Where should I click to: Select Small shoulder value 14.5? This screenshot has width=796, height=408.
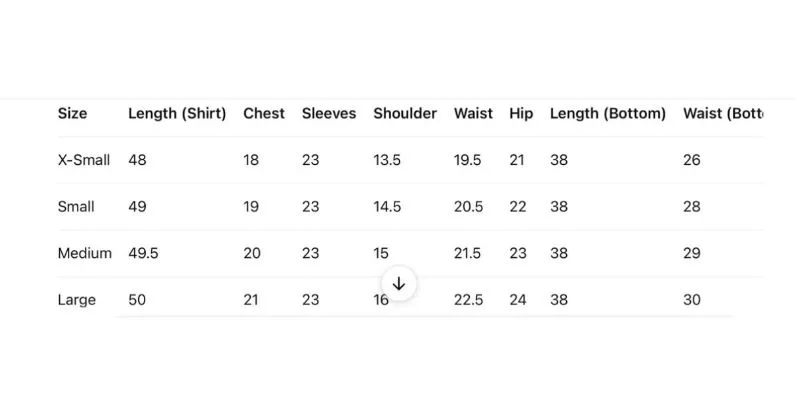point(387,207)
